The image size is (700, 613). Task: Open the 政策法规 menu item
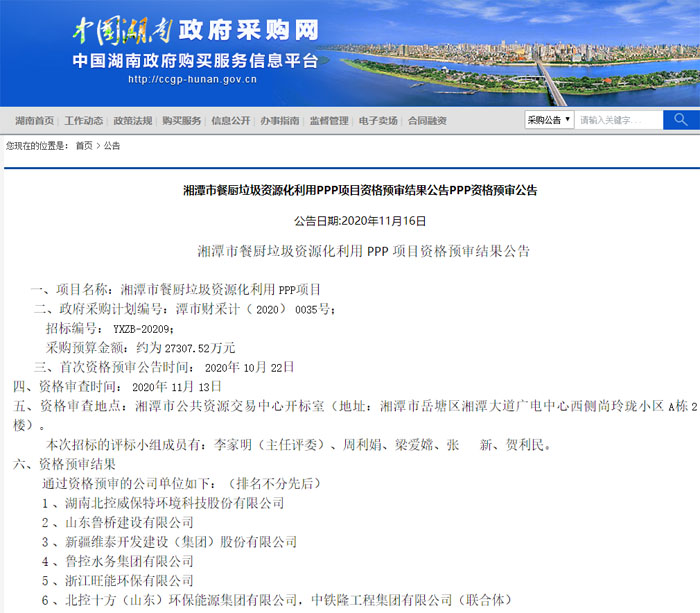point(133,121)
